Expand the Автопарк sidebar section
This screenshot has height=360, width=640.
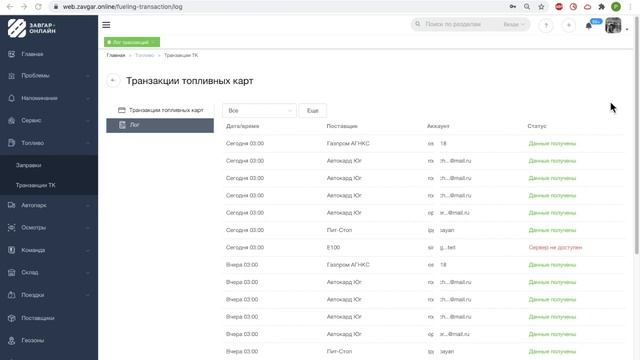(87, 205)
